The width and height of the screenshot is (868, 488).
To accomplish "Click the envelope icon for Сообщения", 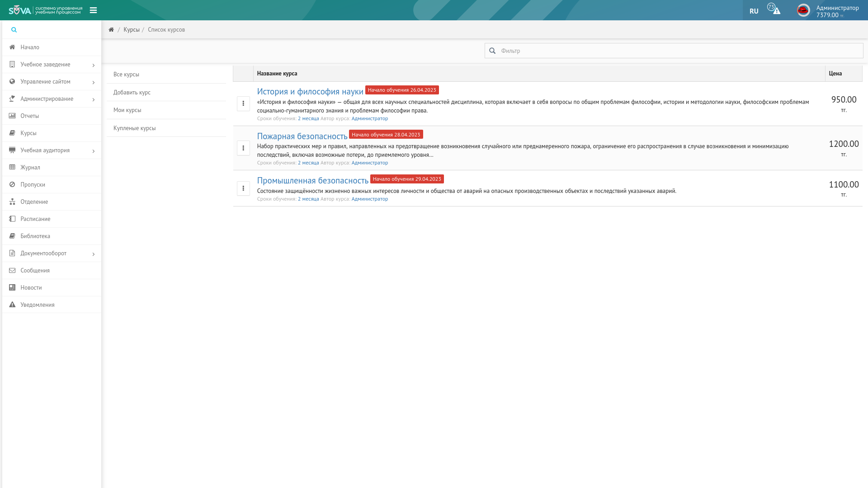I will click(x=12, y=270).
